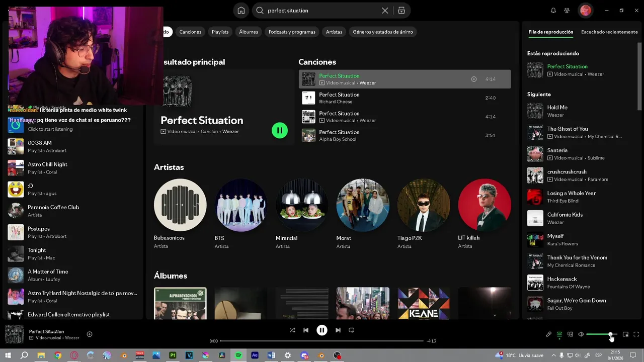Open the Babasonicos artist

(180, 214)
